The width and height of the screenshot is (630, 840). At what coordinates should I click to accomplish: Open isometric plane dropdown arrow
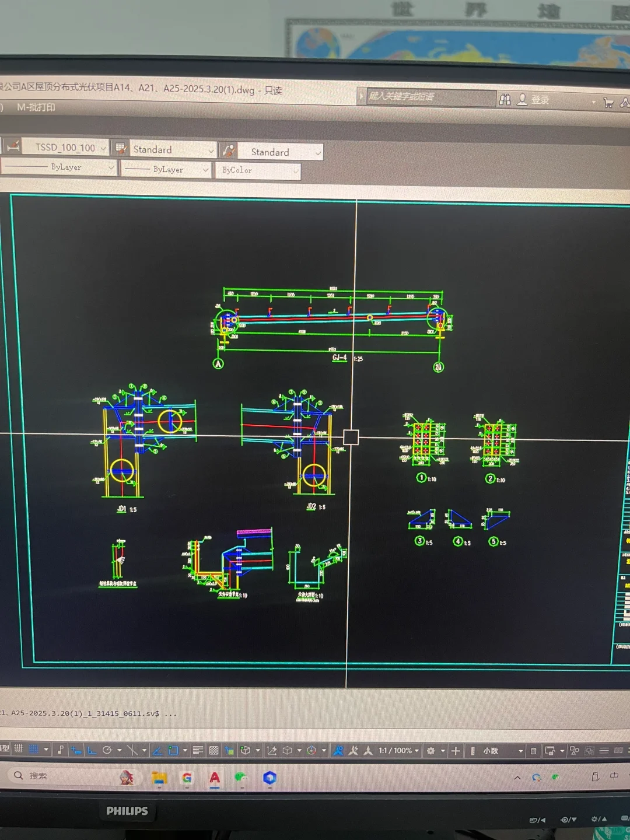pyautogui.click(x=144, y=750)
